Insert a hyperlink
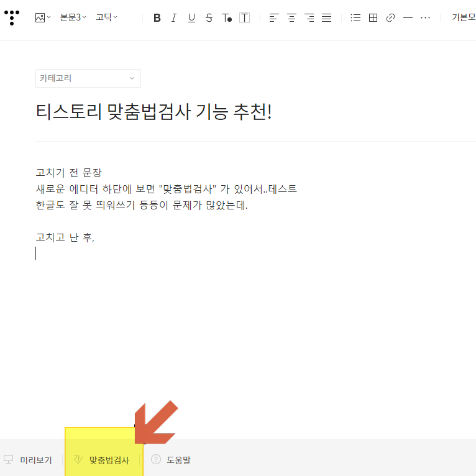Viewport: 476px width, 476px height. coord(390,18)
